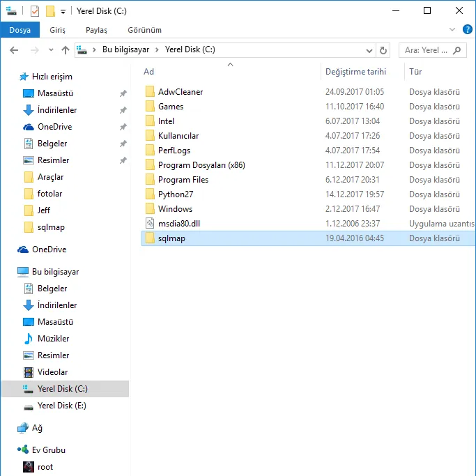Open the Ev Grubu homegroup icon

coord(23,450)
